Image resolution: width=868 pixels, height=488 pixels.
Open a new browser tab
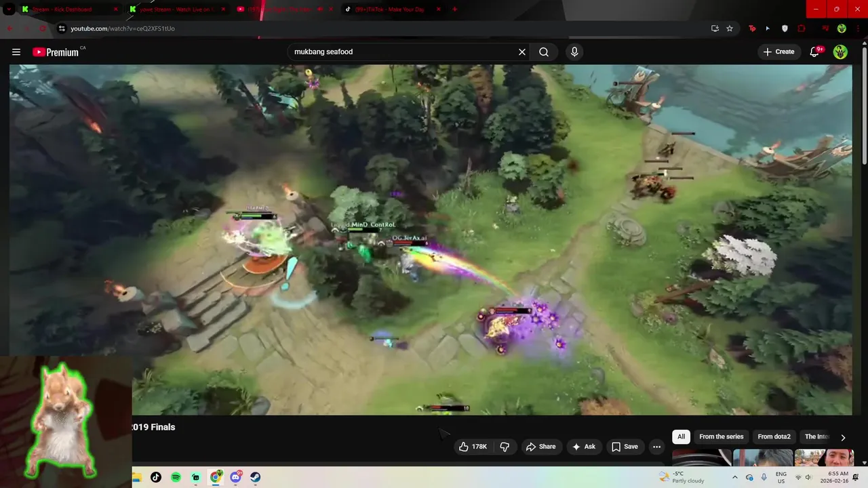pyautogui.click(x=454, y=9)
